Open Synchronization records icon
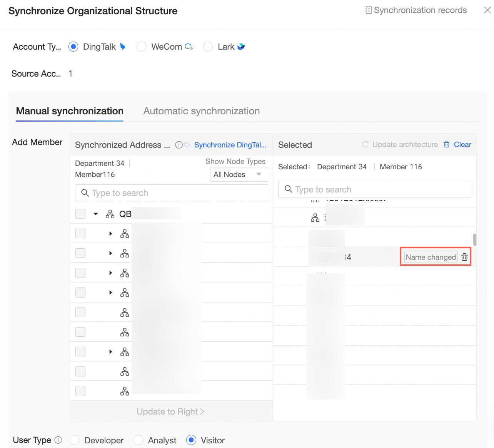This screenshot has height=448, width=494. tap(368, 10)
